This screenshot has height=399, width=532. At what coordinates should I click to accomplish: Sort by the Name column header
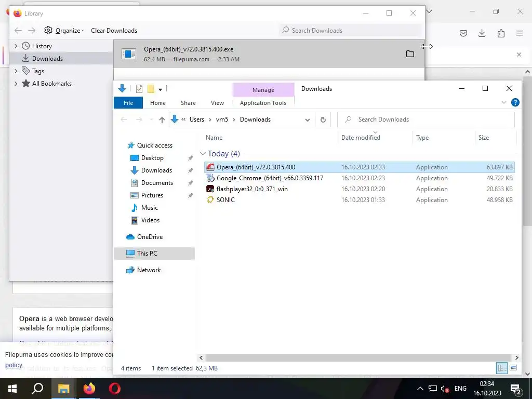pyautogui.click(x=271, y=137)
